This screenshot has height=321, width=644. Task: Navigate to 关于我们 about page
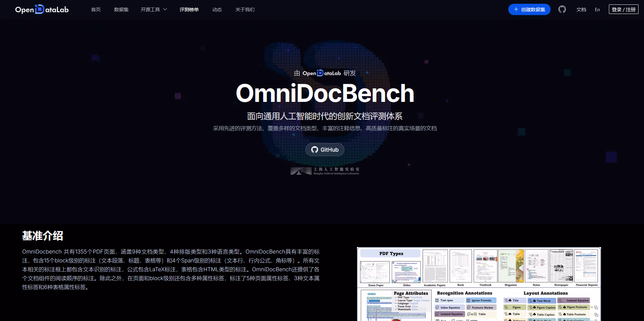(245, 10)
